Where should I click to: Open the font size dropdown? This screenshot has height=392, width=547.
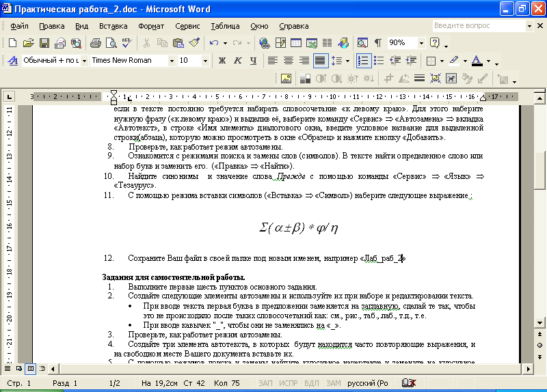(205, 61)
